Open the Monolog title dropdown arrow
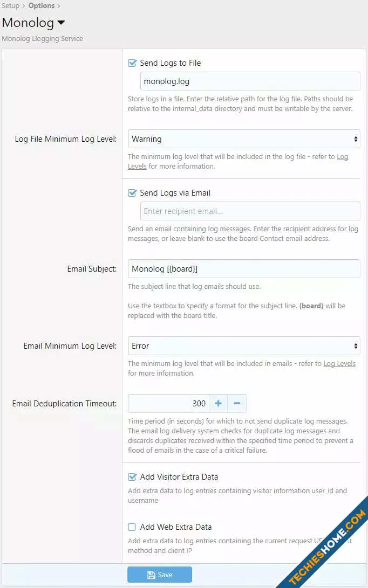Screen dimensions: 368x588 point(61,23)
